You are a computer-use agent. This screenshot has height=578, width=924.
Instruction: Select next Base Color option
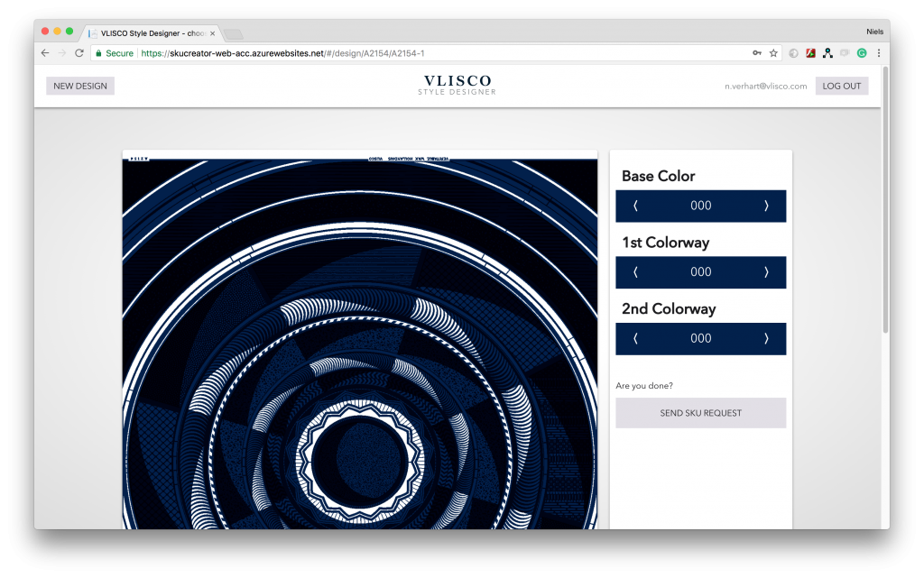766,206
